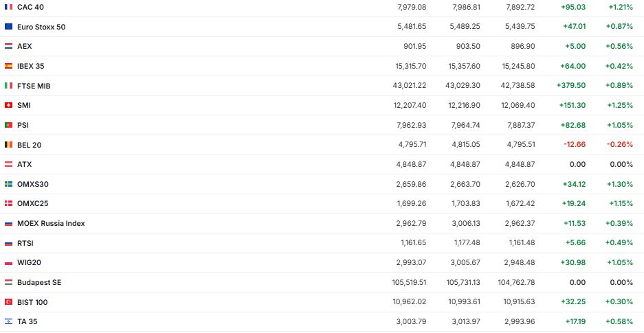Click the ATX row 0.00 change value

[577, 164]
